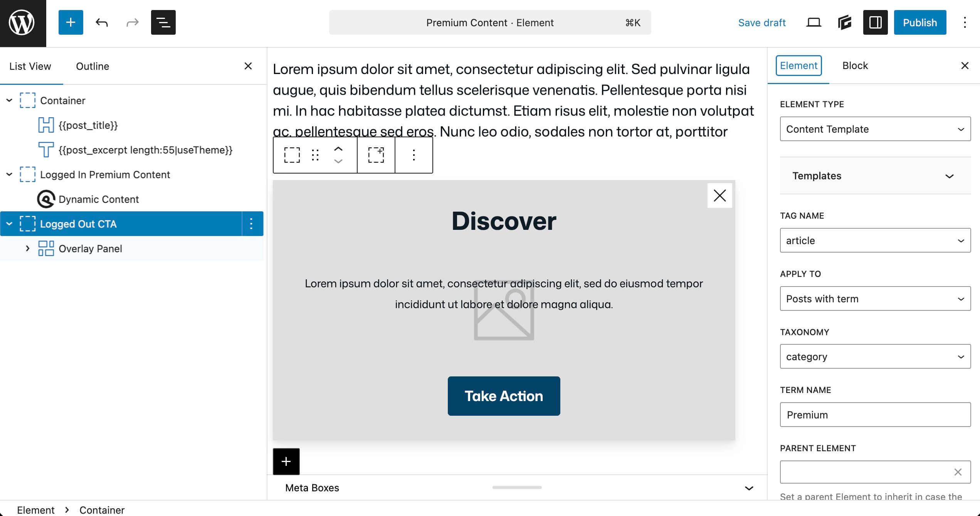The height and width of the screenshot is (516, 980).
Task: Toggle the document overview list view
Action: (x=163, y=22)
